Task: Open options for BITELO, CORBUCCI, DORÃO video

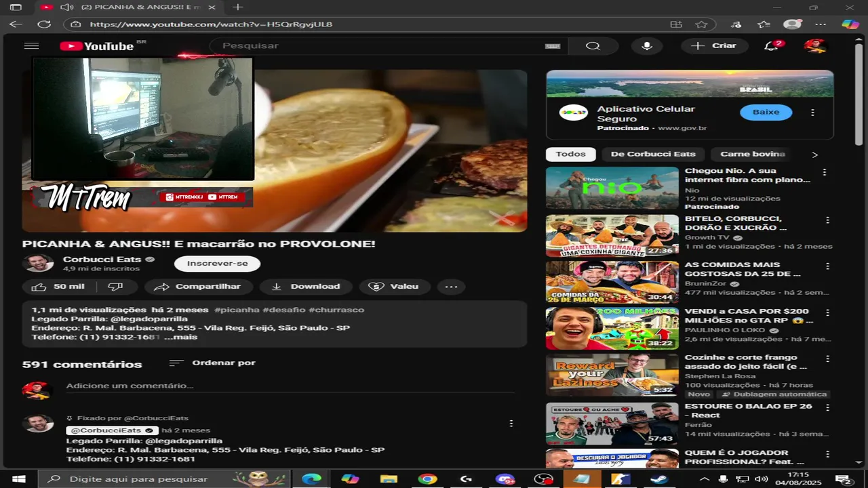Action: click(x=827, y=220)
